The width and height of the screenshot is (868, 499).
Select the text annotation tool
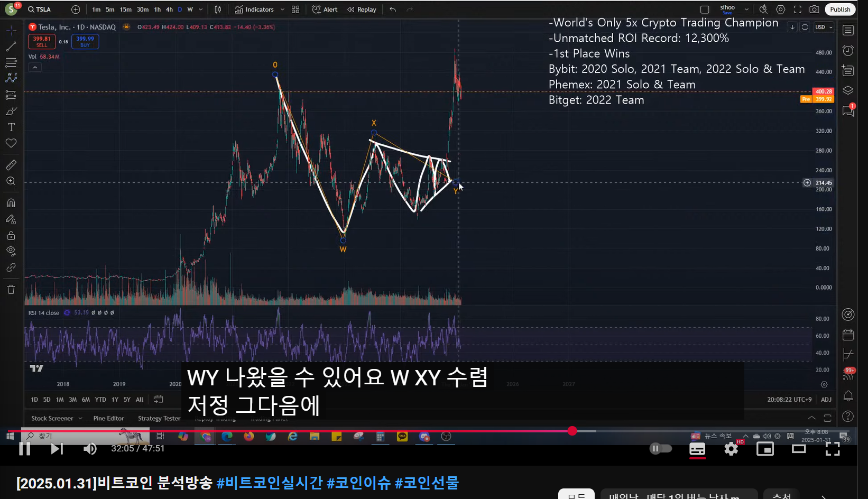[x=11, y=127]
